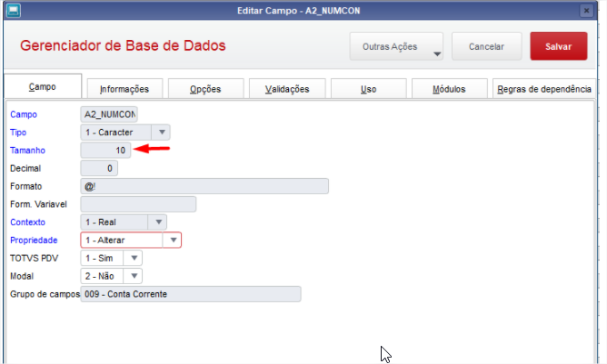Click the Propriedade label
The width and height of the screenshot is (607, 364).
click(x=34, y=240)
